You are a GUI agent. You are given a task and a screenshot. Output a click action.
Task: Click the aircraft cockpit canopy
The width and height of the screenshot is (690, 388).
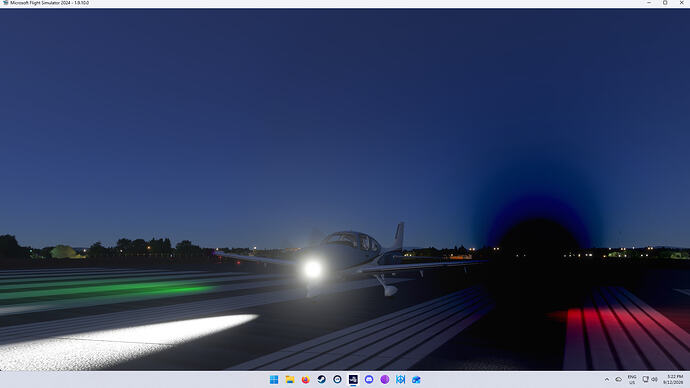352,242
